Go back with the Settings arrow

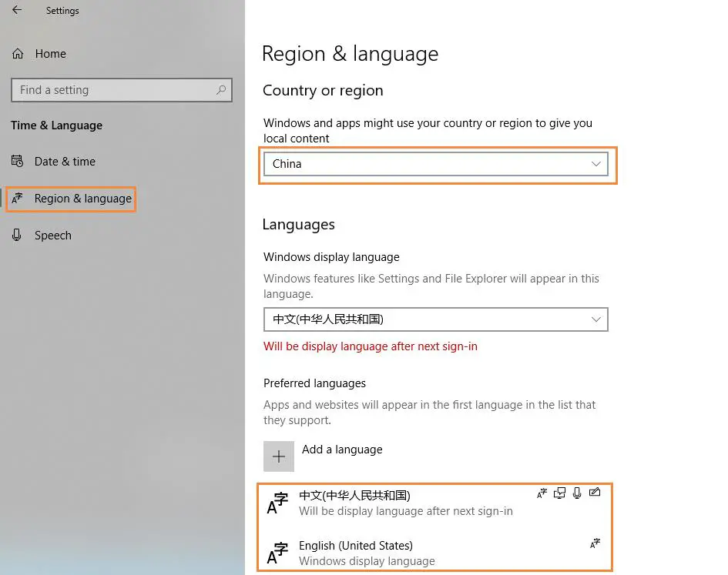(17, 10)
